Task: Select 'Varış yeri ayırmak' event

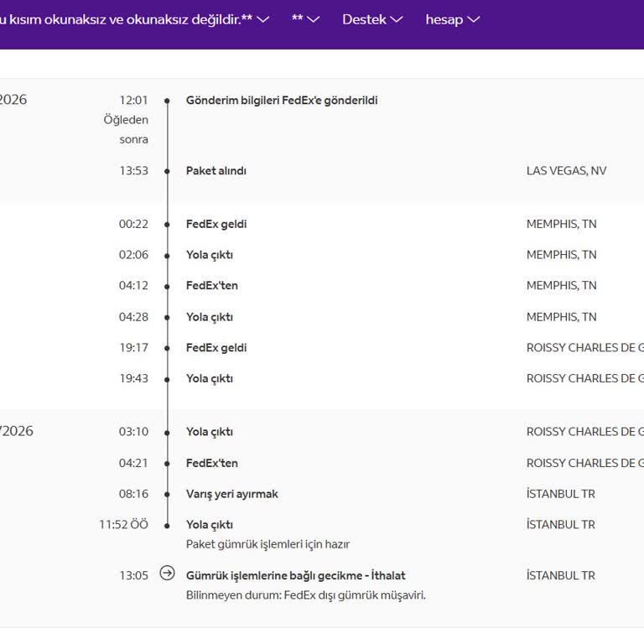Action: pos(232,494)
